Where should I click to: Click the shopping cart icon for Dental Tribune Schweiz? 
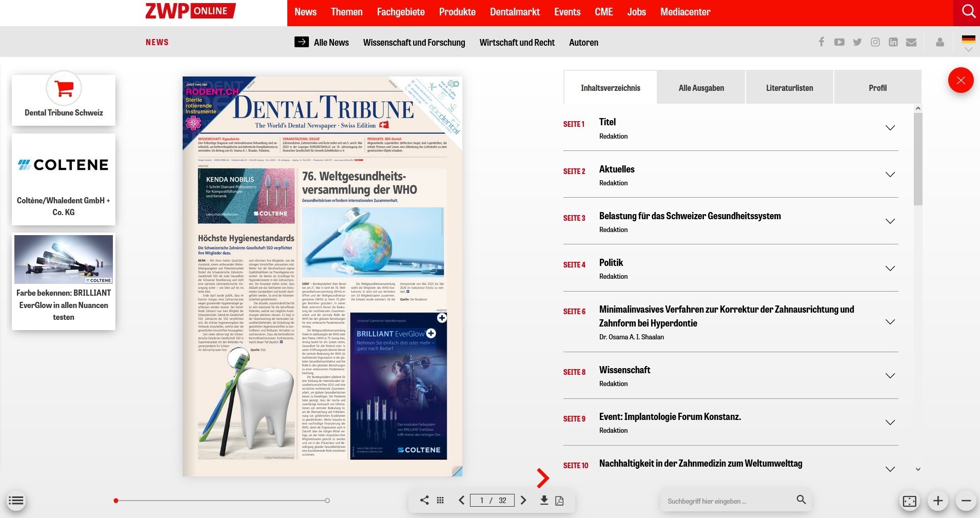[64, 89]
